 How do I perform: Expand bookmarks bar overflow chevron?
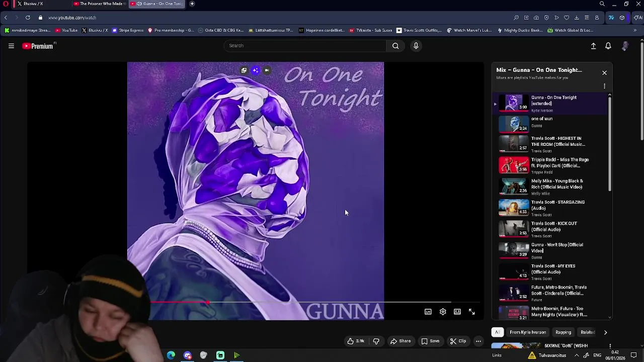(635, 30)
